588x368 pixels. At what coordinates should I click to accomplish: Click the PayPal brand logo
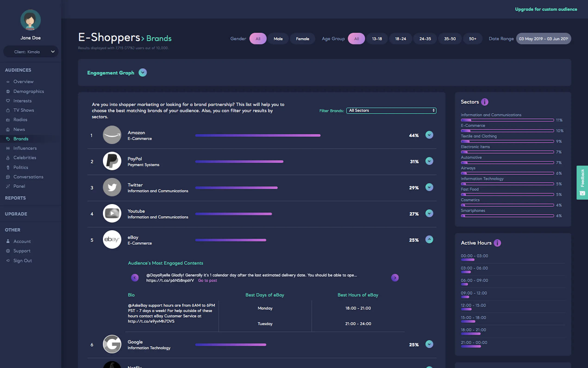click(x=112, y=161)
